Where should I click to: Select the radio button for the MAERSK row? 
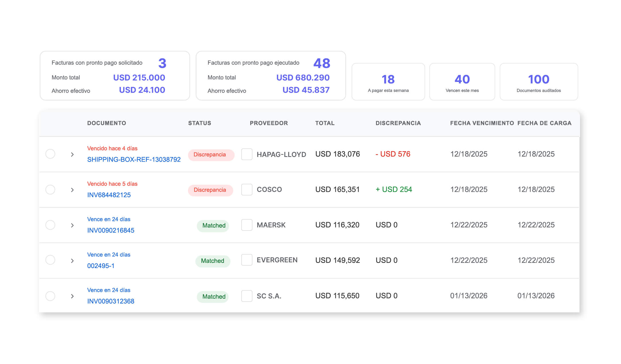click(x=50, y=225)
